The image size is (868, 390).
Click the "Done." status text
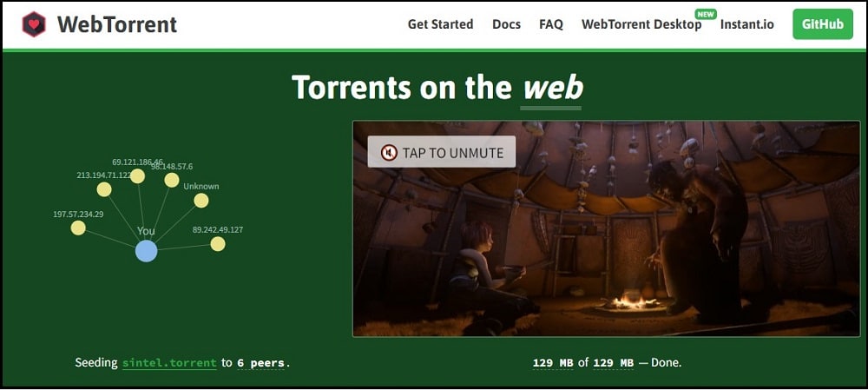click(x=666, y=363)
